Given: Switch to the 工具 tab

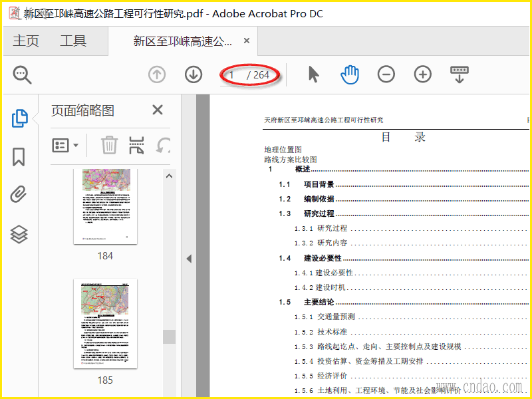Looking at the screenshot, I should [x=73, y=41].
